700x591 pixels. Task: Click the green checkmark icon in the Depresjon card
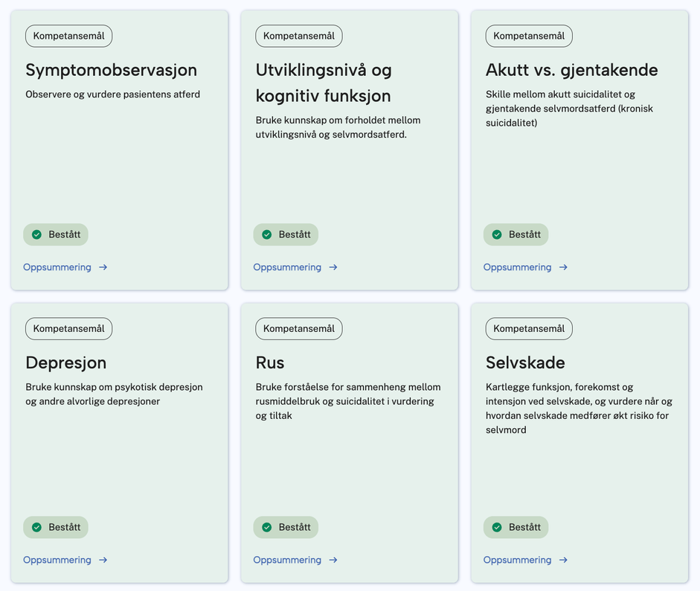coord(36,528)
